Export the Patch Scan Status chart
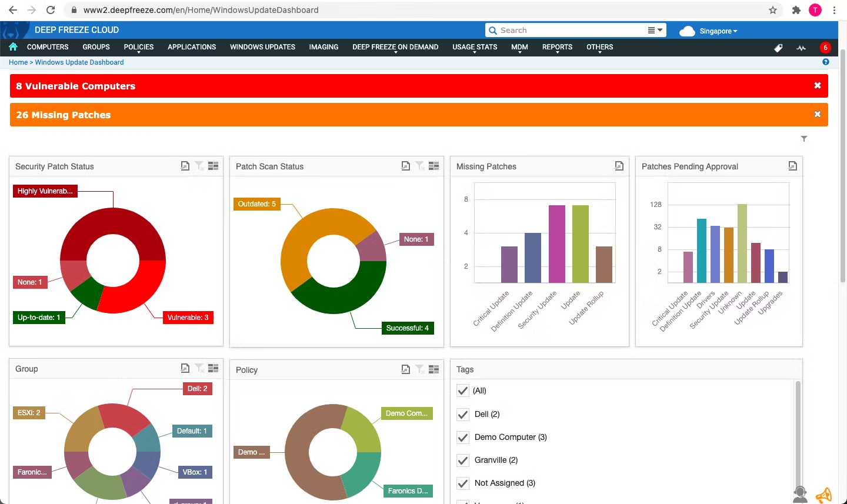The height and width of the screenshot is (504, 847). click(406, 166)
